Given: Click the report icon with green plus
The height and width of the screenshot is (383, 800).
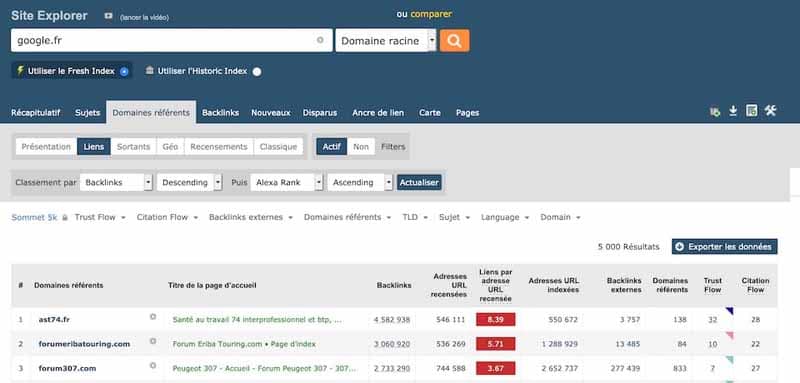Looking at the screenshot, I should point(751,111).
